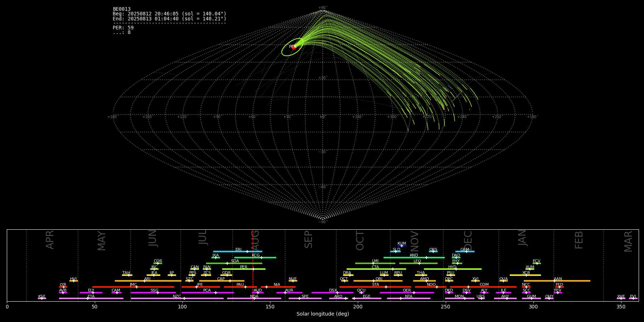This screenshot has height=322, width=644.
Task: Select the TAH shower label
Action: [126, 273]
